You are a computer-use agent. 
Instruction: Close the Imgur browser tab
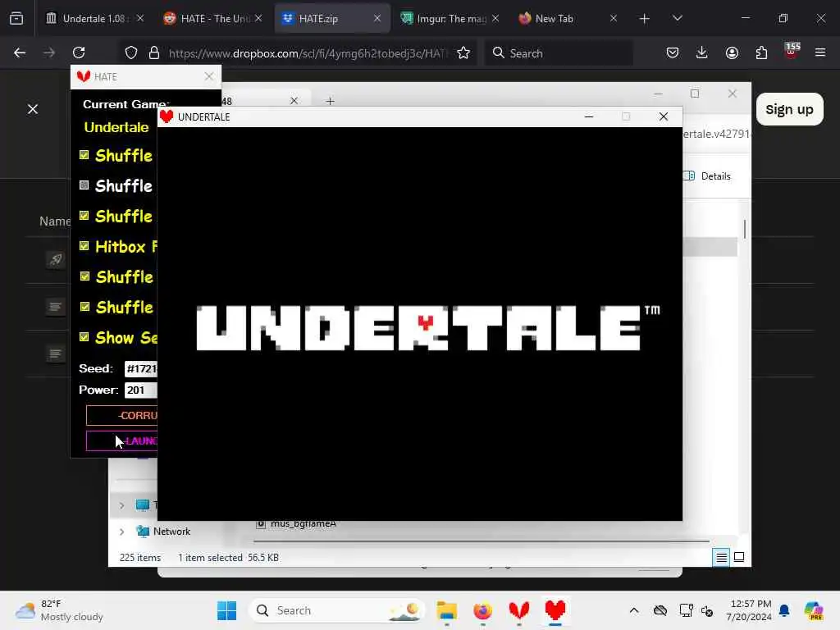(x=495, y=18)
